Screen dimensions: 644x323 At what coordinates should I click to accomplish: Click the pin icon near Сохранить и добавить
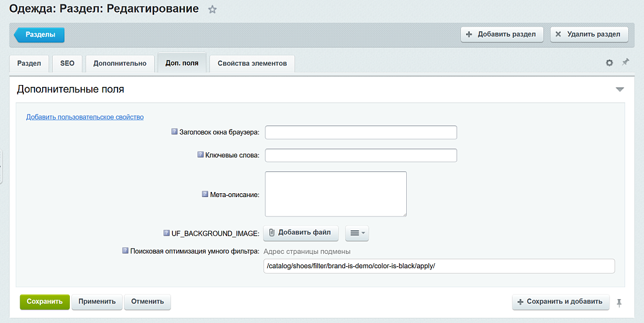pos(619,302)
